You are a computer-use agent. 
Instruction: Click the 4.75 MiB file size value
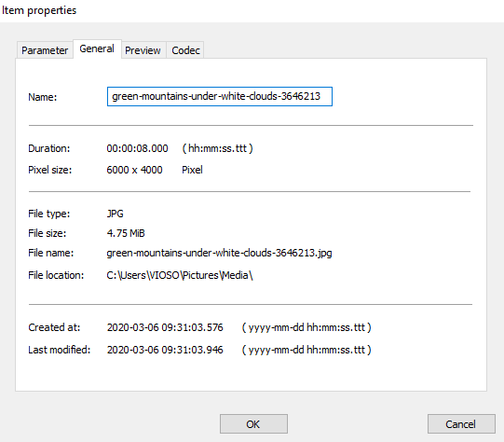(x=126, y=233)
